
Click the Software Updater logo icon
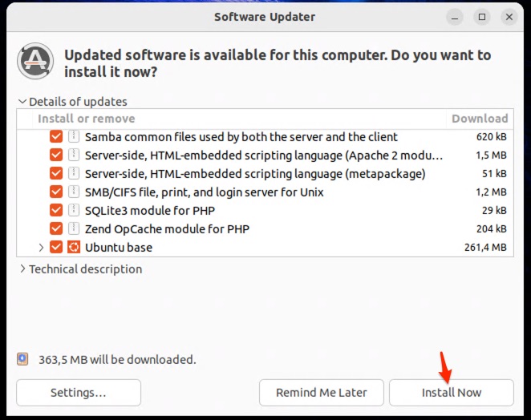pos(35,63)
